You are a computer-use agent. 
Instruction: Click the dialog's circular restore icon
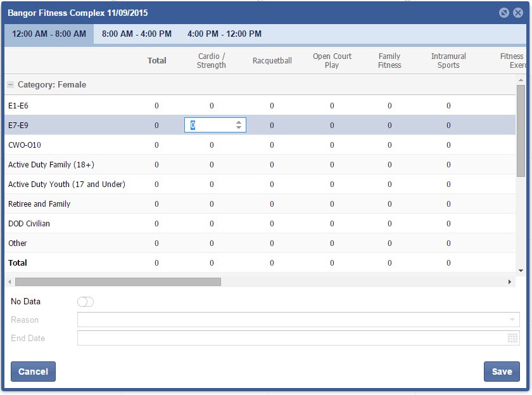coord(504,13)
